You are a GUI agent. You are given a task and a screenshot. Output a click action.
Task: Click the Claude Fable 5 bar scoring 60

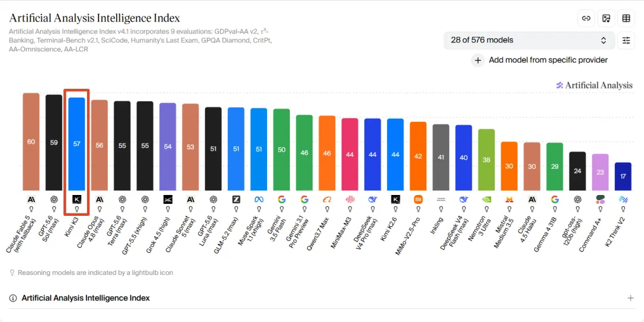pyautogui.click(x=31, y=142)
